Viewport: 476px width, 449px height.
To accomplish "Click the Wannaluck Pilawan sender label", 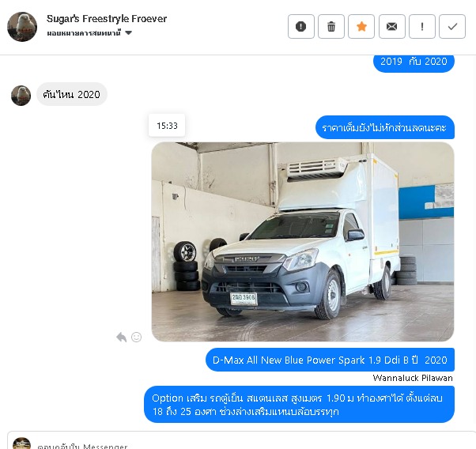I will [413, 378].
